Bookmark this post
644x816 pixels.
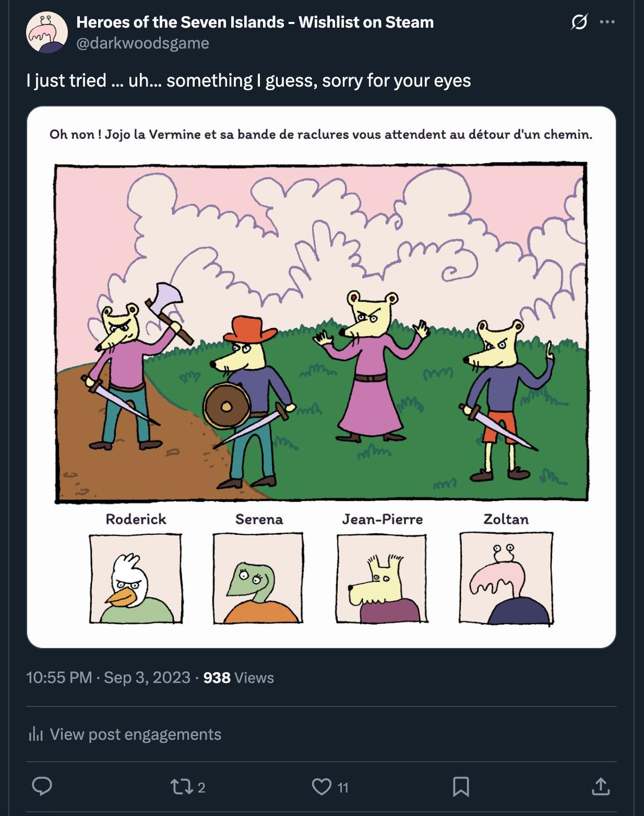(x=461, y=787)
